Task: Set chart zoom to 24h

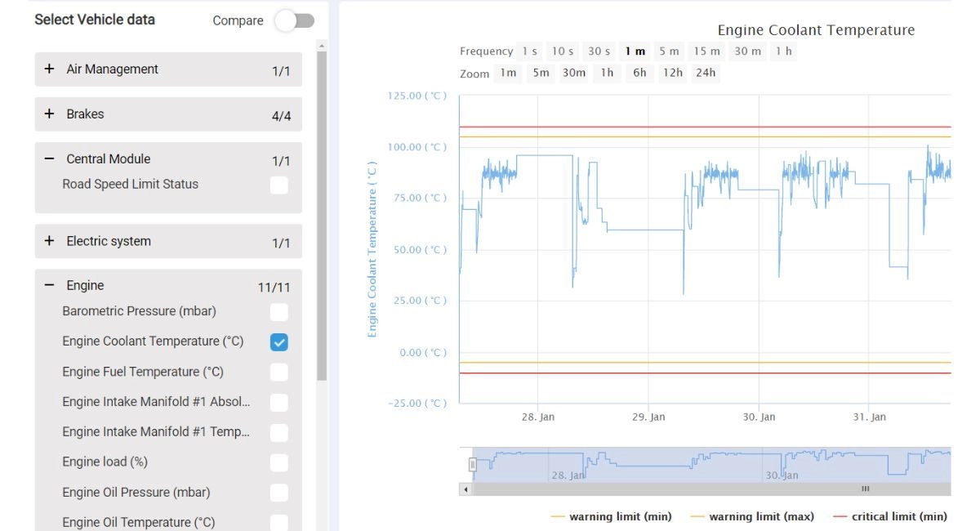Action: pyautogui.click(x=705, y=73)
